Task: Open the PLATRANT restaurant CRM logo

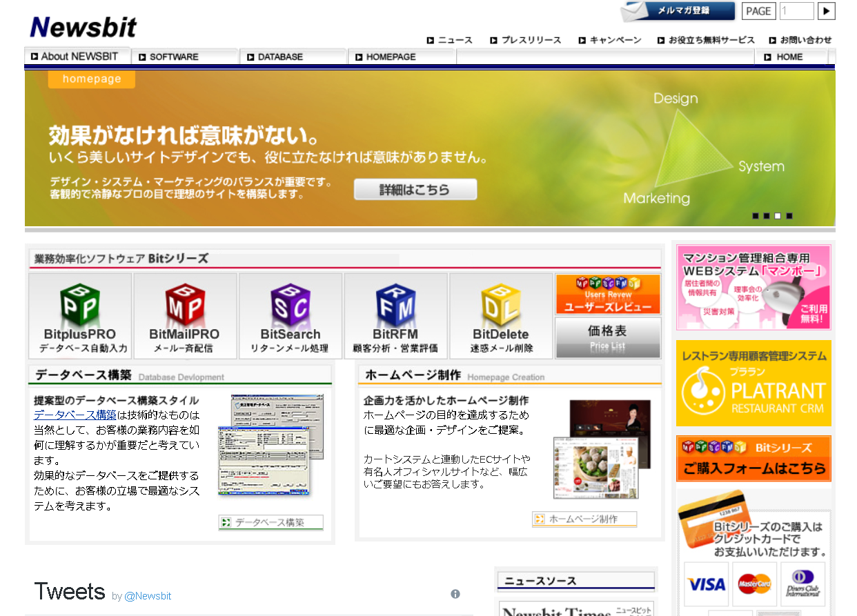Action: pos(753,383)
